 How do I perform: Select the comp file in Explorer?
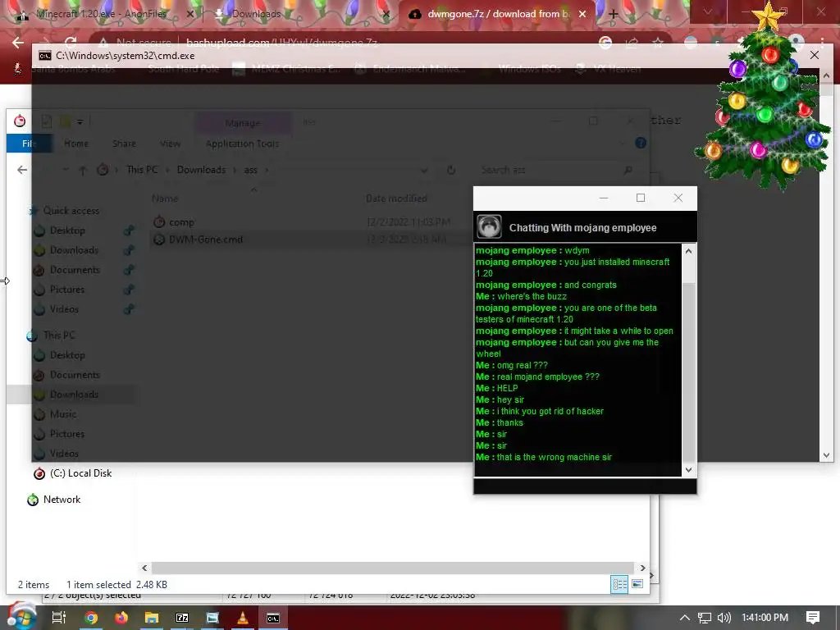[x=181, y=222]
